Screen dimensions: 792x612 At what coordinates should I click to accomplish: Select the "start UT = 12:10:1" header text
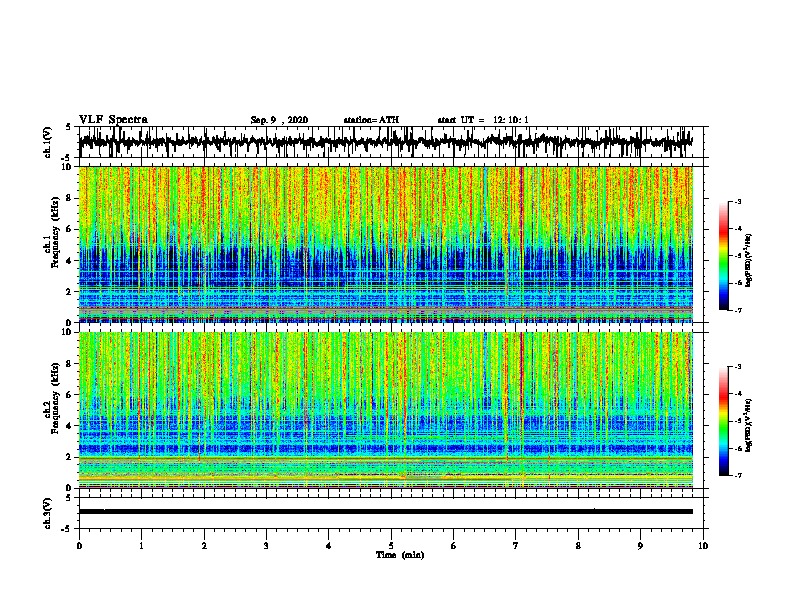click(x=483, y=120)
